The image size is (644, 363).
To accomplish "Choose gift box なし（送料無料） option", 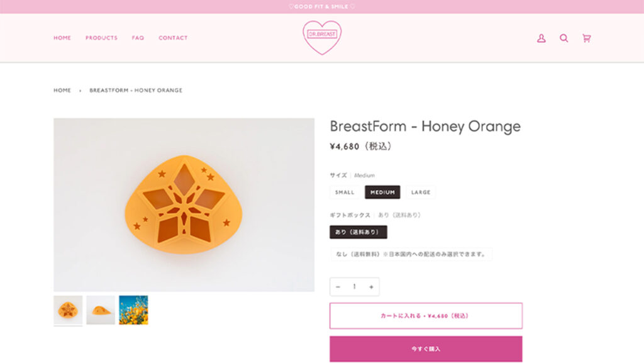I will [x=411, y=254].
